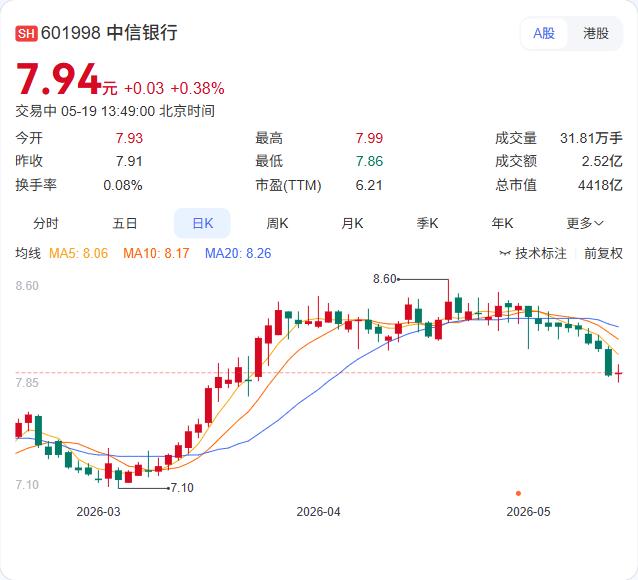The width and height of the screenshot is (638, 580).
Task: Select the 日K daily candlestick tab
Action: pyautogui.click(x=202, y=223)
